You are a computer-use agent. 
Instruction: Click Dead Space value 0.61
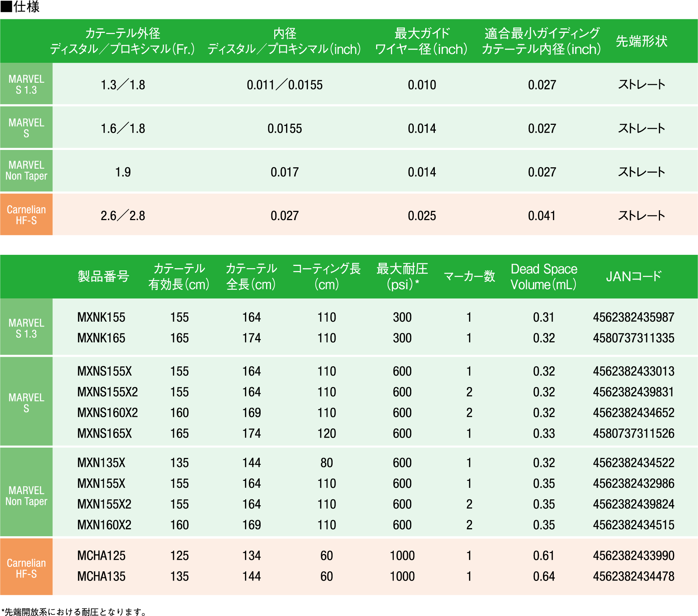(x=544, y=555)
